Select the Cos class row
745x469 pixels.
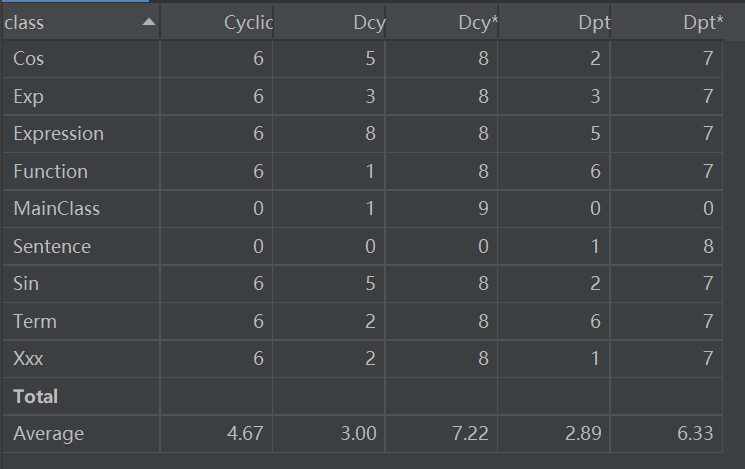tap(29, 59)
